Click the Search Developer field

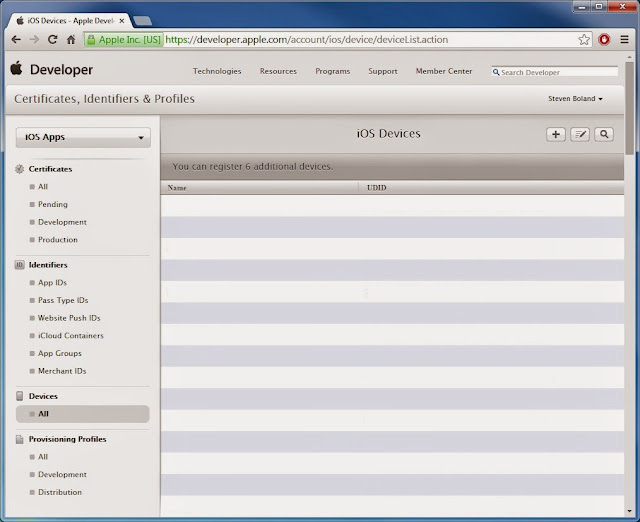(555, 72)
